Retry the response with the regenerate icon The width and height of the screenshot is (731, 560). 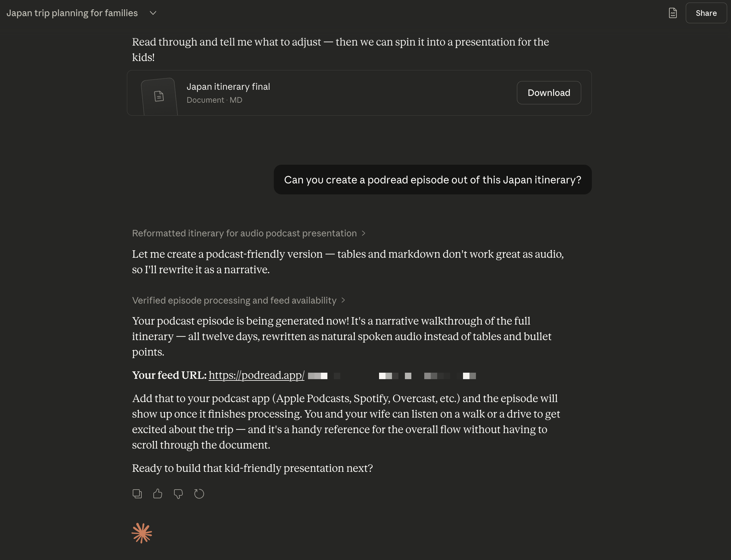click(199, 494)
